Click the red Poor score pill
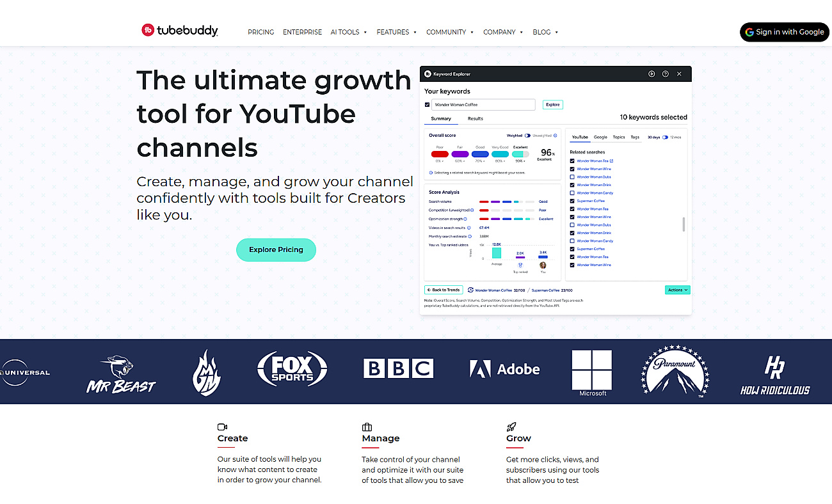Image resolution: width=832 pixels, height=504 pixels. pyautogui.click(x=440, y=154)
